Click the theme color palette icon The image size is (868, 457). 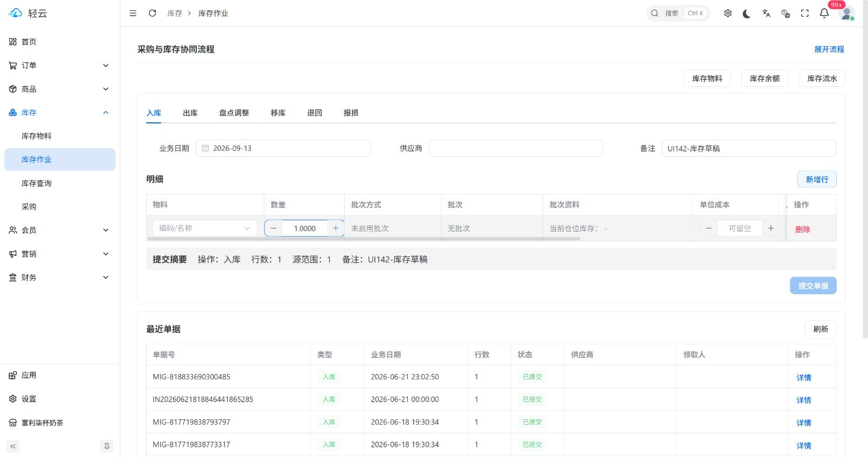click(785, 13)
